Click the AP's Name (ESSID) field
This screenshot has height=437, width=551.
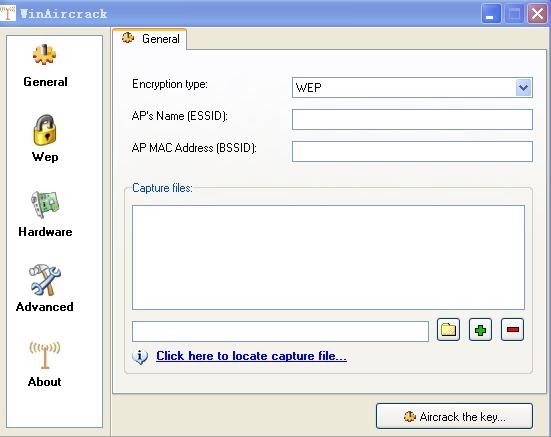[x=412, y=119]
